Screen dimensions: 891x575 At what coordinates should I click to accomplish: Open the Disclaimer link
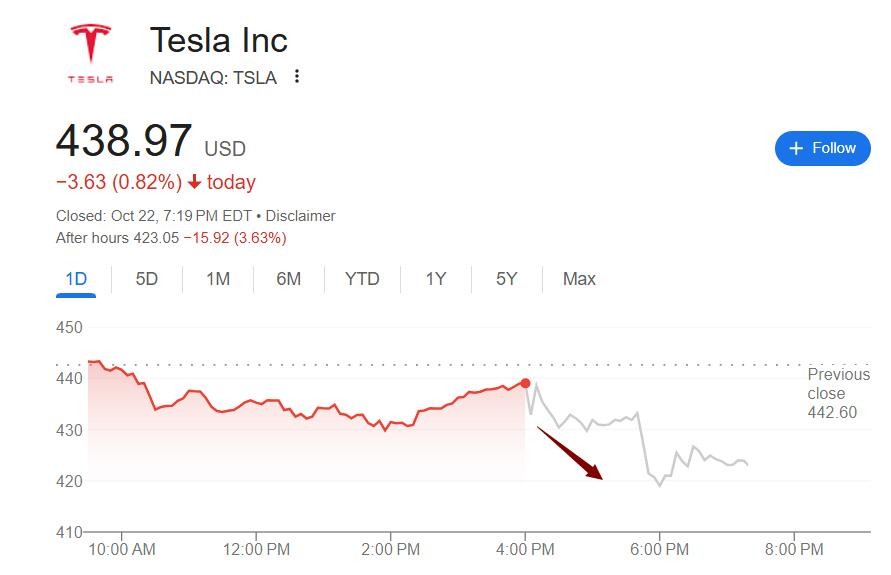click(x=301, y=216)
